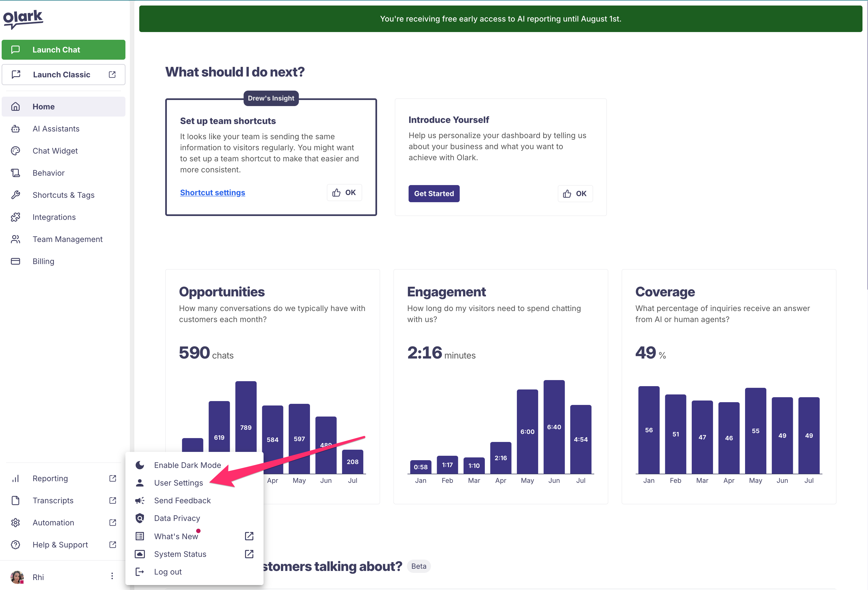Open three-dot menu next to Rhi
Viewport: 868px width, 590px height.
pyautogui.click(x=112, y=576)
